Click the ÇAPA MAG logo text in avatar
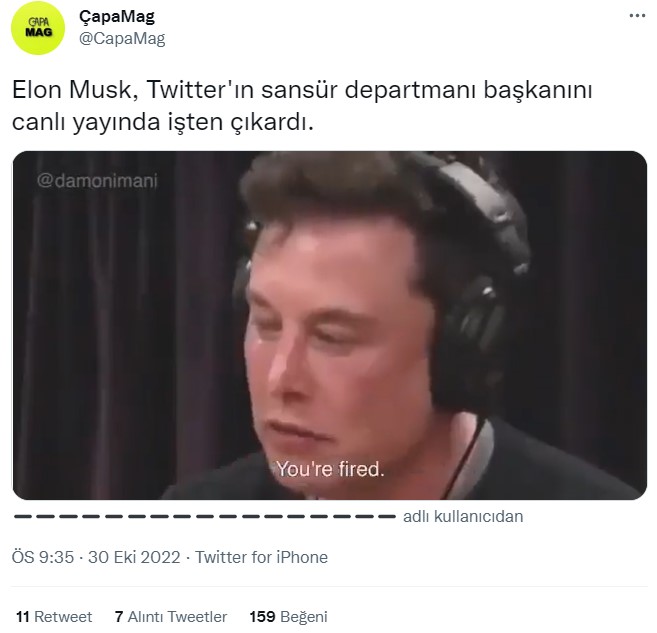Image resolution: width=657 pixels, height=633 pixels. (39, 27)
